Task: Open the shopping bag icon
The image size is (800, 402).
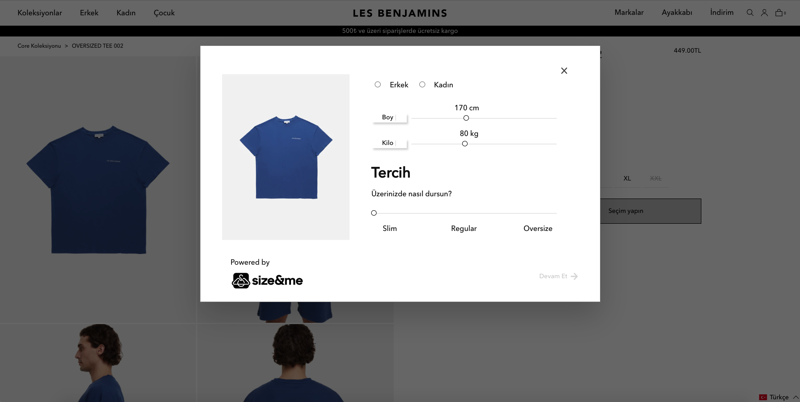Action: pos(779,13)
